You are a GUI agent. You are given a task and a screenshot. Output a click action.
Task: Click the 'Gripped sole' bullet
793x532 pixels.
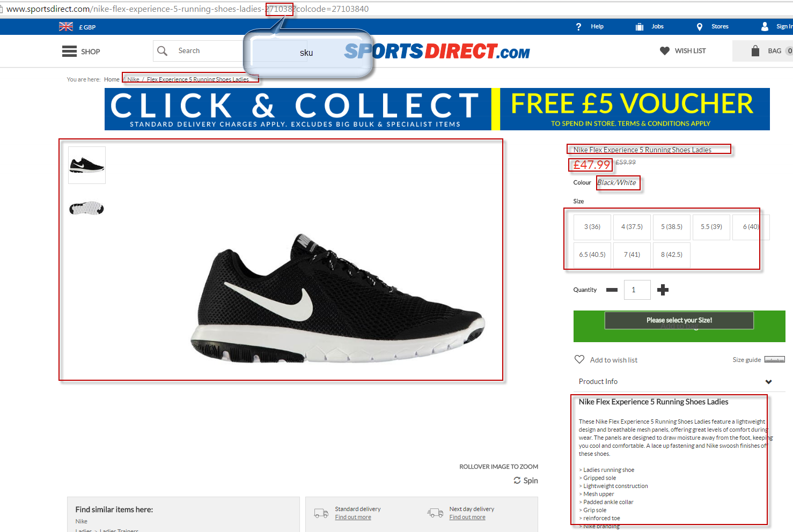coord(598,478)
